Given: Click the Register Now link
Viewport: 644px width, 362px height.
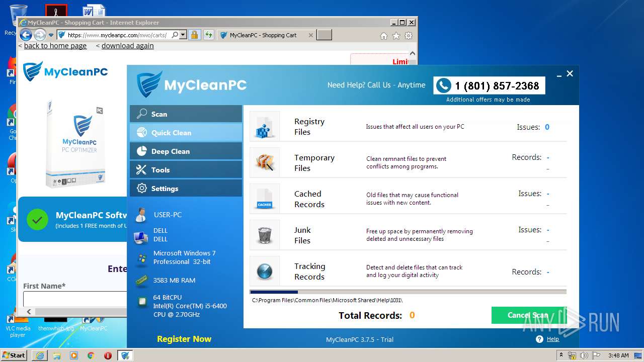Looking at the screenshot, I should click(184, 339).
